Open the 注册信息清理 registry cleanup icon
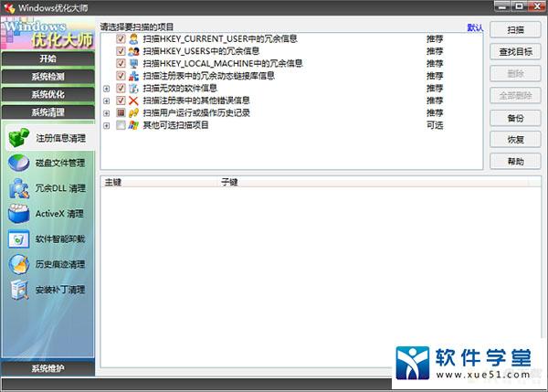The height and width of the screenshot is (392, 548). [19, 137]
